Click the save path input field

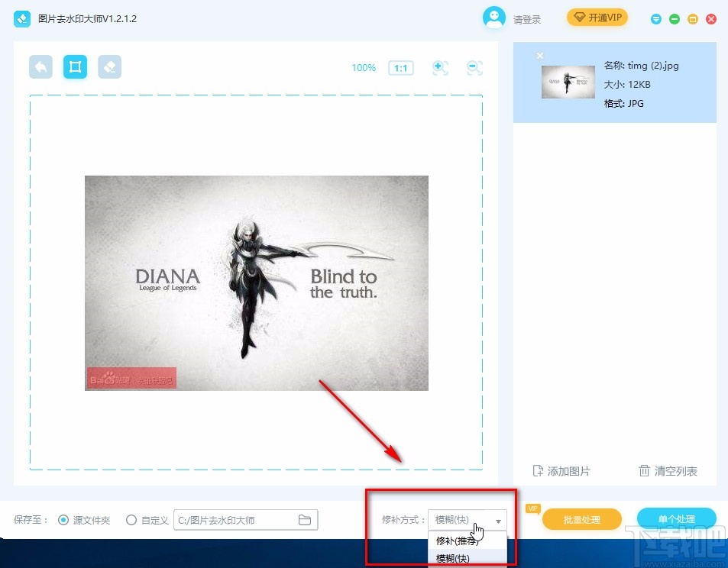[x=246, y=520]
